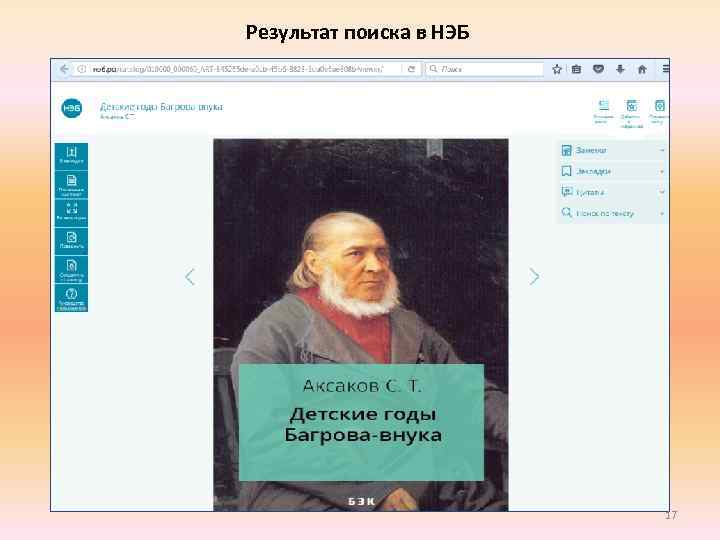Viewport: 720px width, 540px height.
Task: Click the first blue sidebar tool button
Action: coord(71,156)
